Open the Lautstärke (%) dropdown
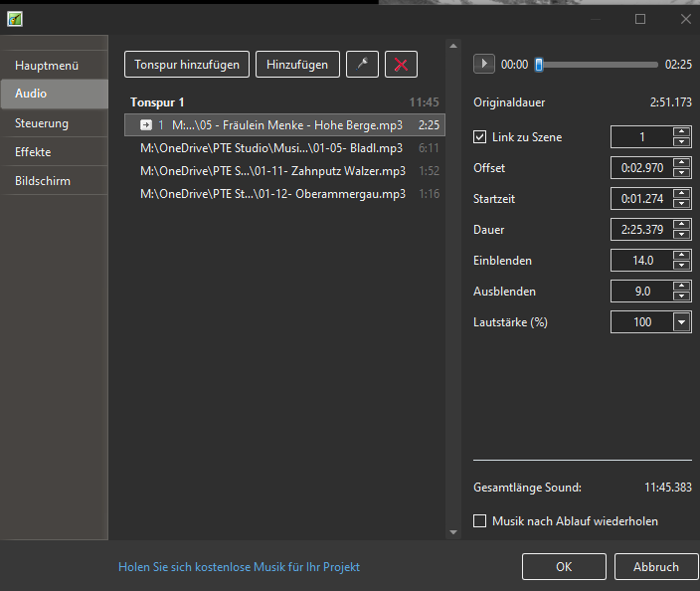 pos(681,322)
